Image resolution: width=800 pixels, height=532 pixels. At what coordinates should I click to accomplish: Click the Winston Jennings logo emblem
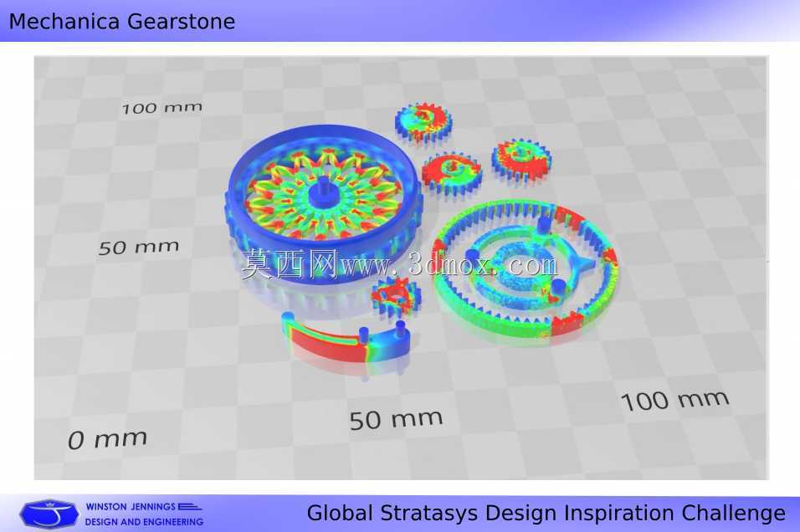(x=49, y=513)
